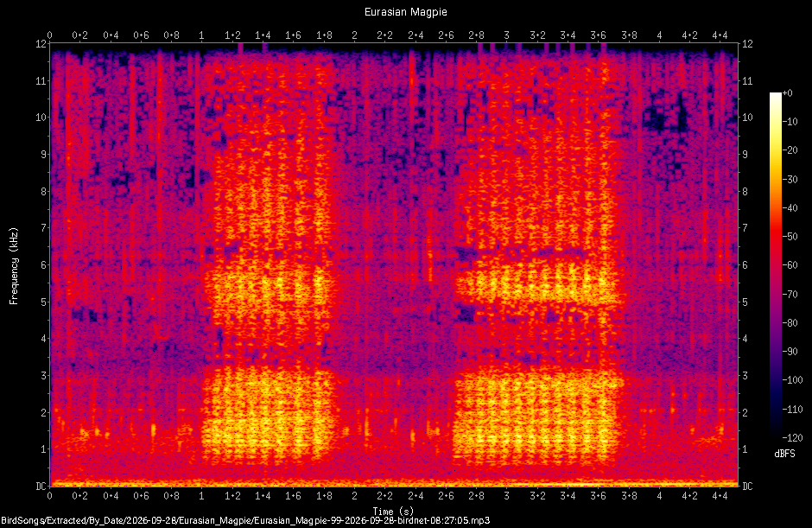Click the '1.8' tick on the bottom time axis
The image size is (812, 528).
pos(324,496)
